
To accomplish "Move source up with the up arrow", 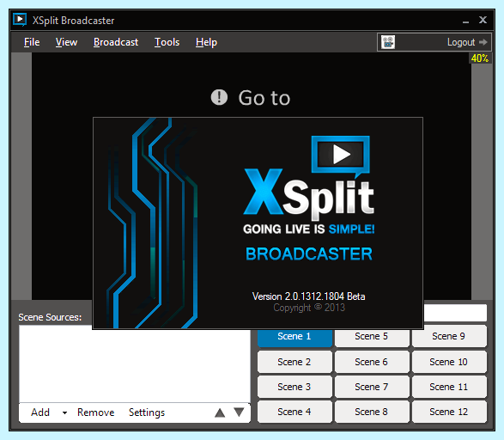I will pos(220,412).
